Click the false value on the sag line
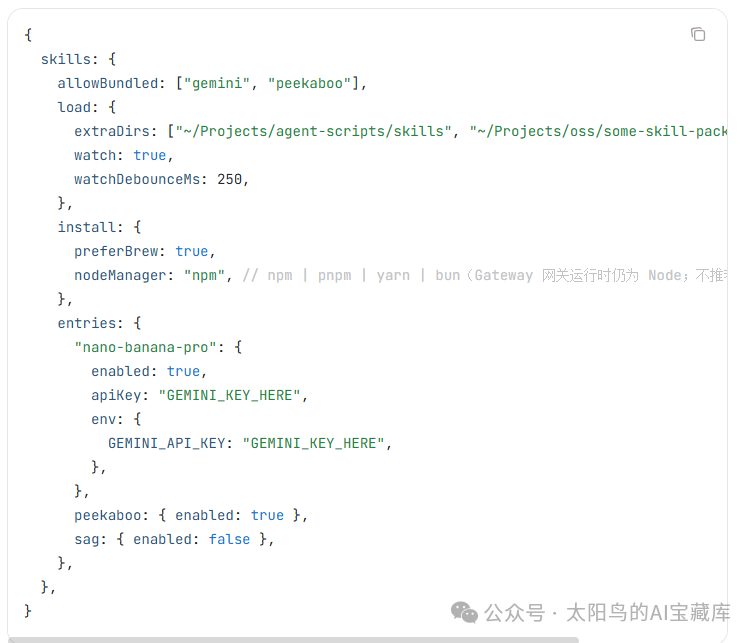Screen dimensions: 755x643 pyautogui.click(x=229, y=539)
